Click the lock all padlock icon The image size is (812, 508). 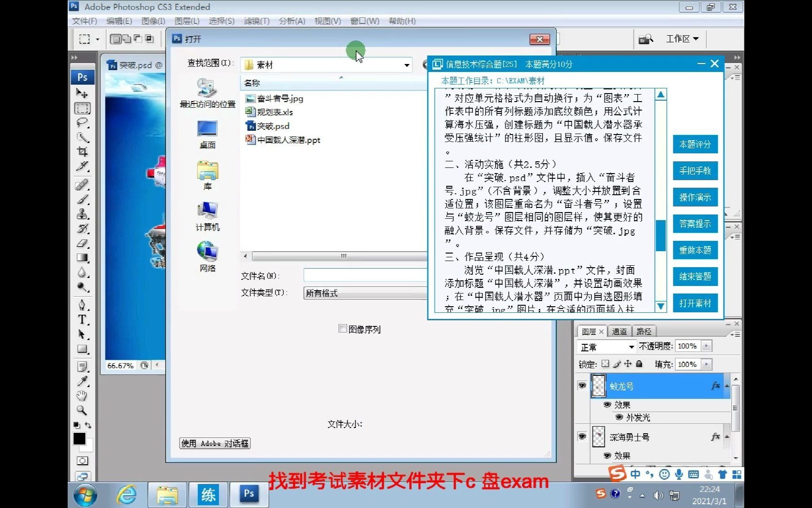click(639, 364)
